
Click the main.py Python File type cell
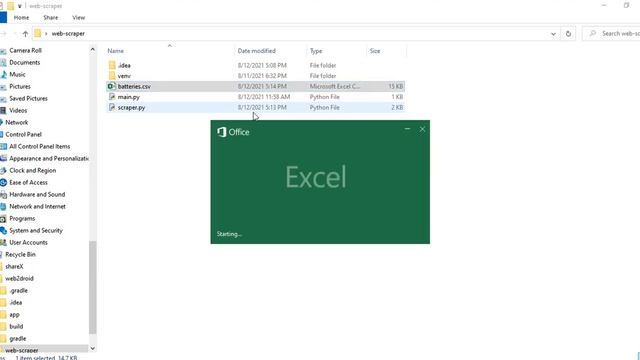coord(324,97)
